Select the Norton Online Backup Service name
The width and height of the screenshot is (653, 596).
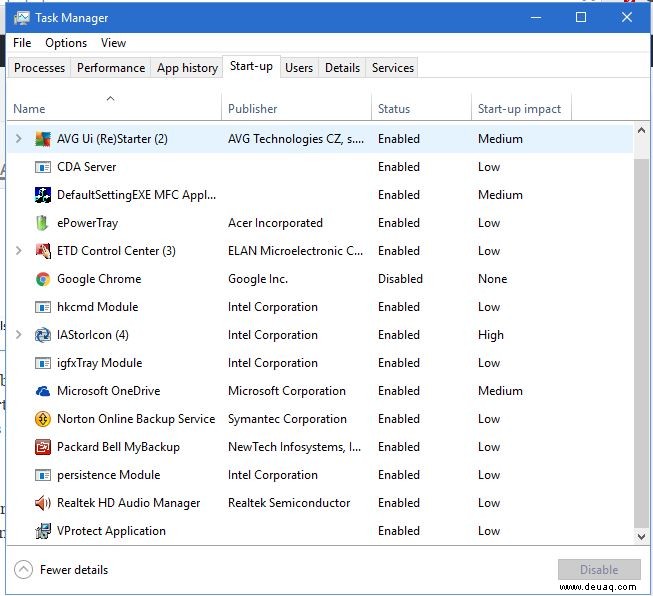[x=136, y=419]
